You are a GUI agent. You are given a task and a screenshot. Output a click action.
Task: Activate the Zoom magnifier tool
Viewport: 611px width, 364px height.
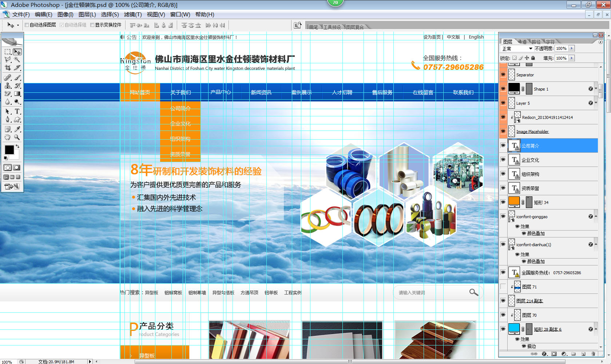(x=17, y=137)
